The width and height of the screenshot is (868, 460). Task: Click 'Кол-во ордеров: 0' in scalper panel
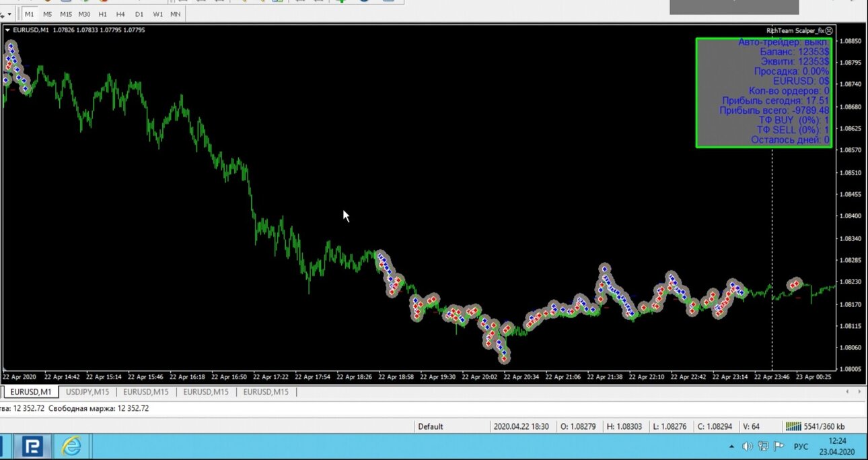(789, 90)
